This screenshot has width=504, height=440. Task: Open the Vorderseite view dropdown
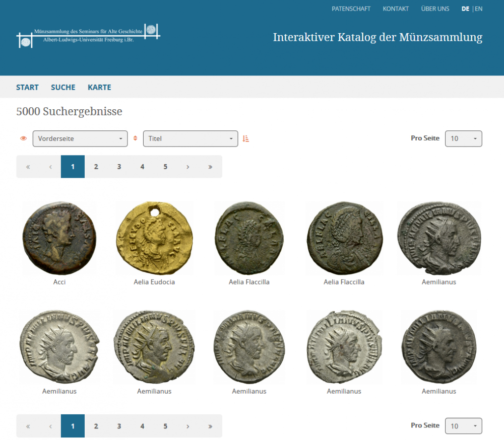point(80,138)
